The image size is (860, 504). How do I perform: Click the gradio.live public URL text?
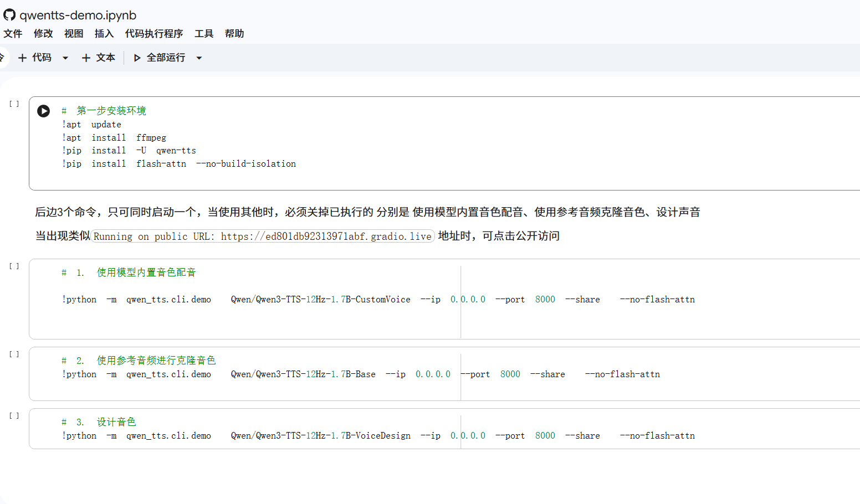(326, 236)
